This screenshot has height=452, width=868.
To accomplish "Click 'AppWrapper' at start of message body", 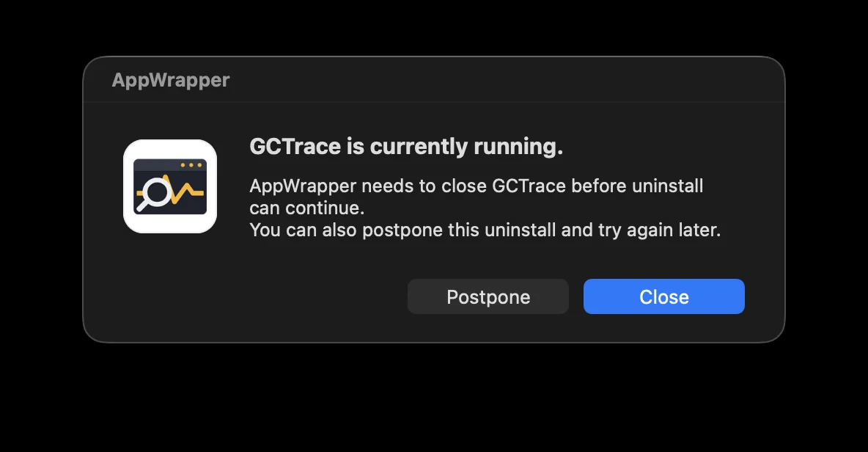I will 303,186.
